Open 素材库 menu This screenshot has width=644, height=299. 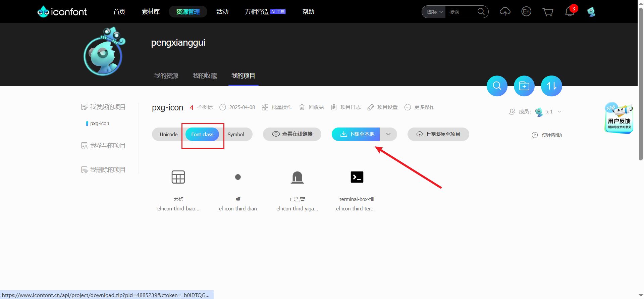pos(151,12)
